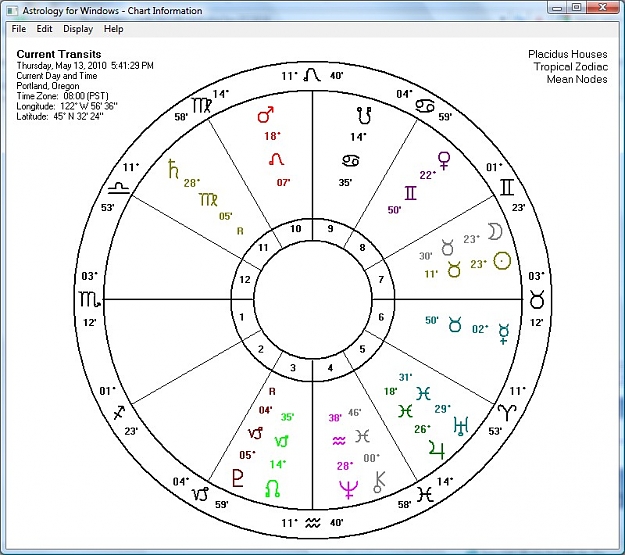This screenshot has width=625, height=555.
Task: Click the Virgo sign on the outer ring
Action: pos(201,105)
